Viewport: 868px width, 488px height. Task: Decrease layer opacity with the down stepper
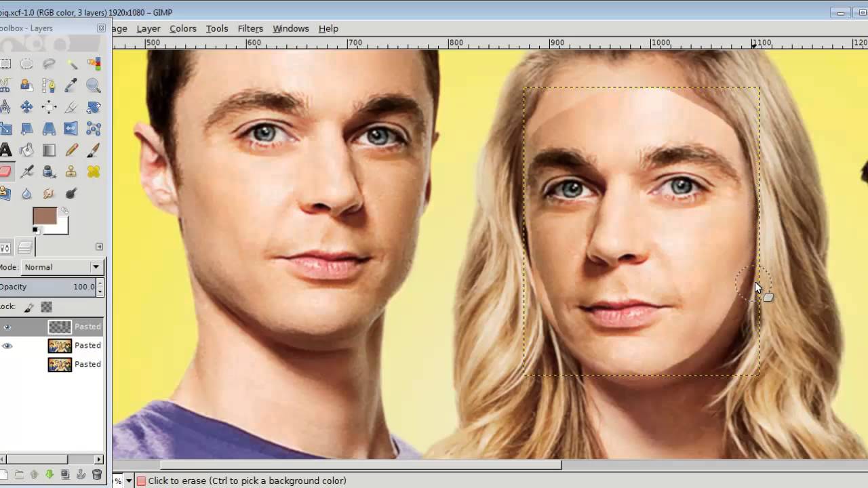tap(100, 291)
